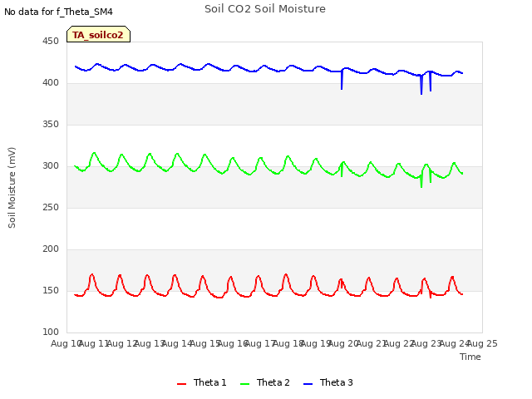Click the 300 y-axis label
This screenshot has height=399, width=532.
tap(51, 166)
